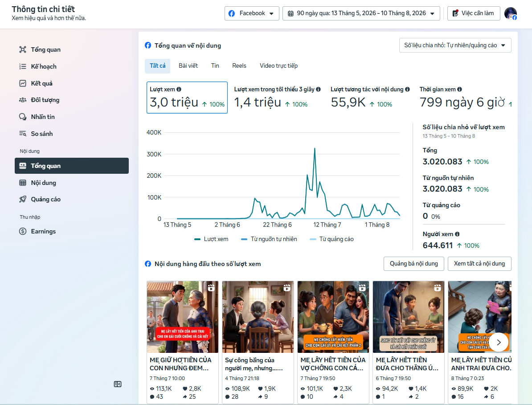532x405 pixels.
Task: Click the Đối tượng people icon in sidebar
Action: point(23,100)
